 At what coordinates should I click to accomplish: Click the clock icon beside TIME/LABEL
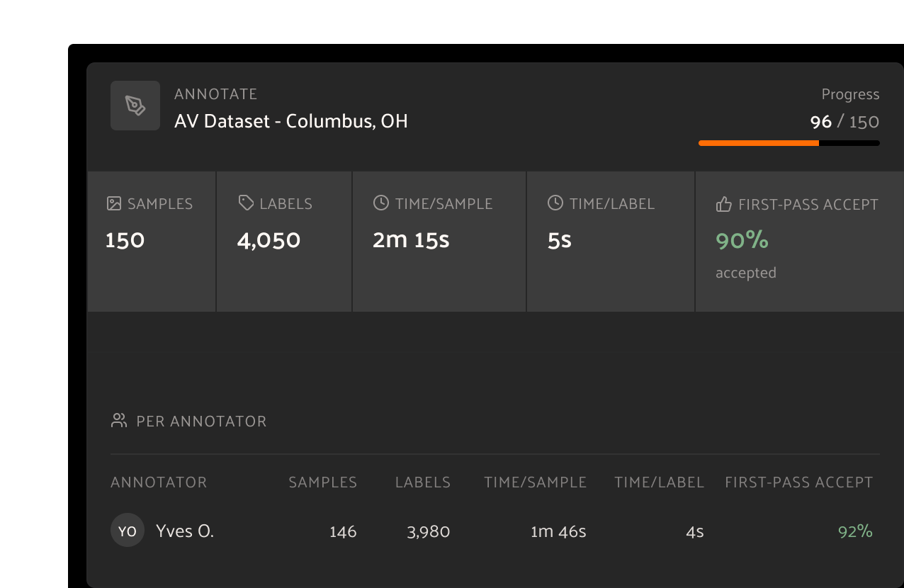pyautogui.click(x=555, y=203)
